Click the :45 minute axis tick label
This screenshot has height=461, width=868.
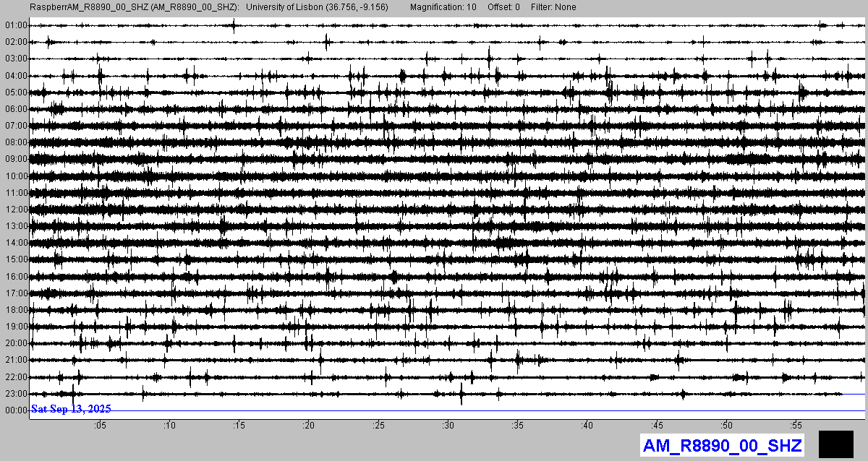tap(657, 425)
